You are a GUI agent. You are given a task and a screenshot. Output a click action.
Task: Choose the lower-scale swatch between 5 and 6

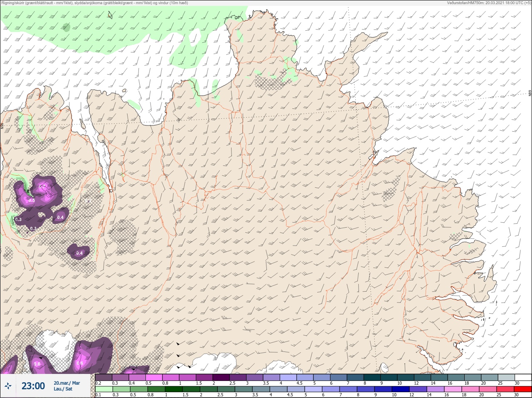[x=313, y=389]
